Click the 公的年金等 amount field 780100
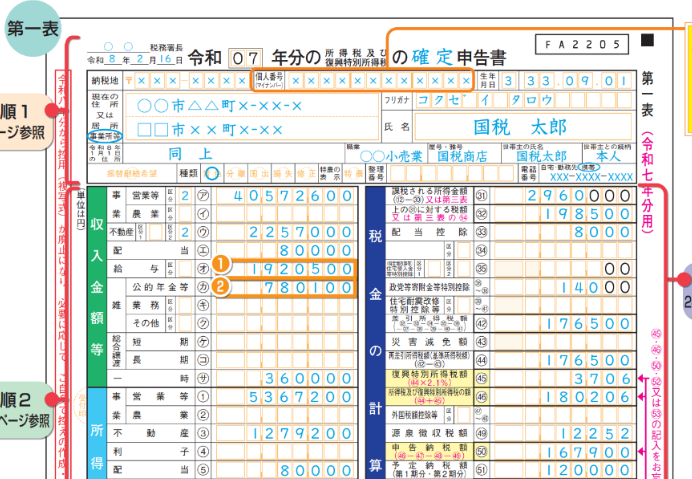692x479 pixels. pos(296,288)
